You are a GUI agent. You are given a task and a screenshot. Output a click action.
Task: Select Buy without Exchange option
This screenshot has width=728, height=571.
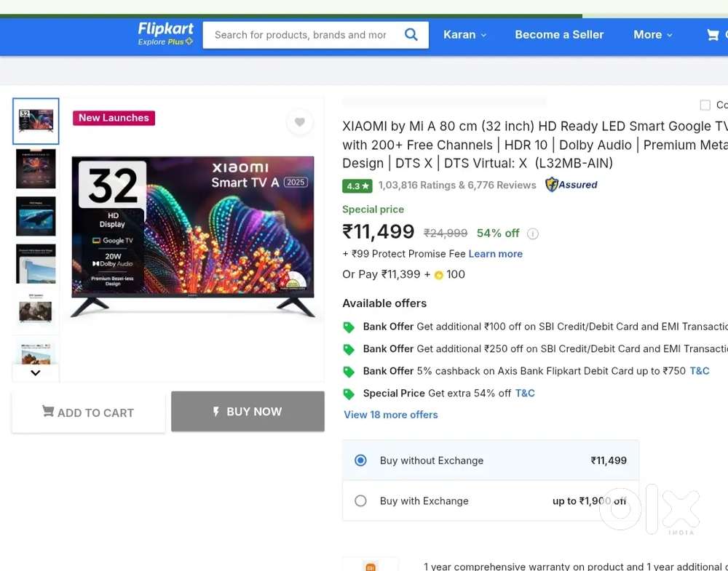(360, 460)
